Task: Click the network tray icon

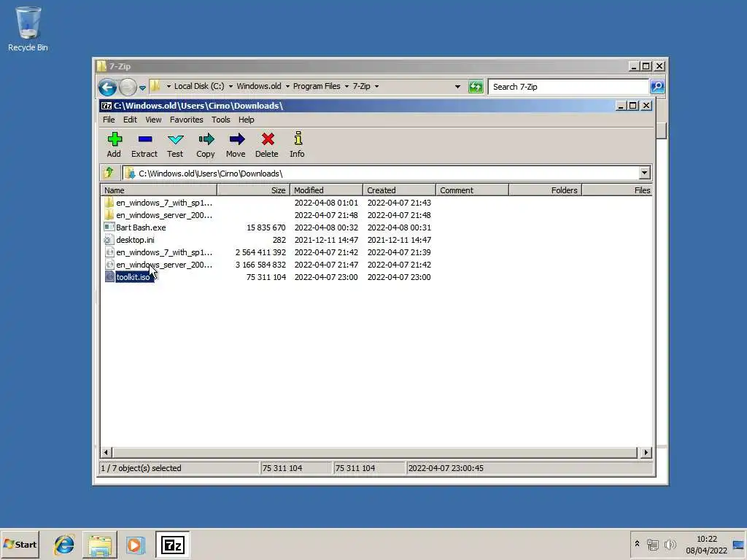Action: coord(653,544)
